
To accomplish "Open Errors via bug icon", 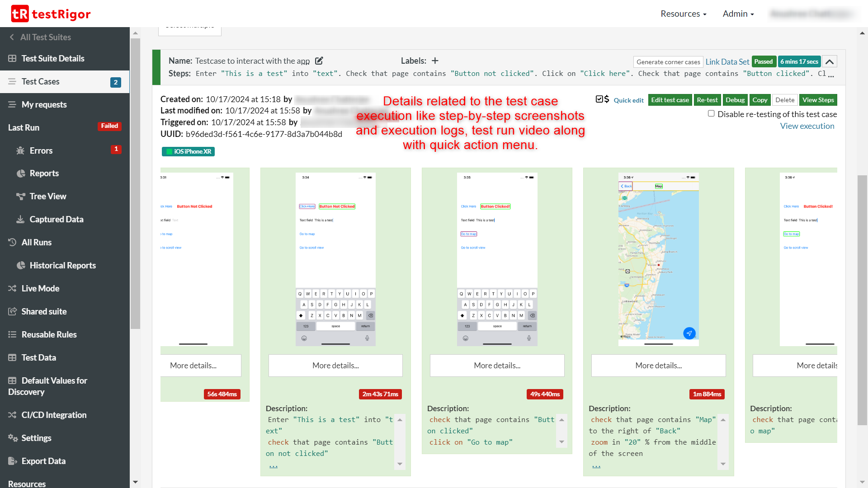I will point(20,150).
